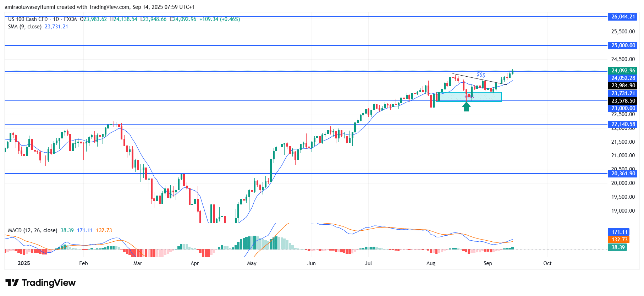Click the 171.11 MACD axis label
644x296 pixels.
[x=619, y=232]
